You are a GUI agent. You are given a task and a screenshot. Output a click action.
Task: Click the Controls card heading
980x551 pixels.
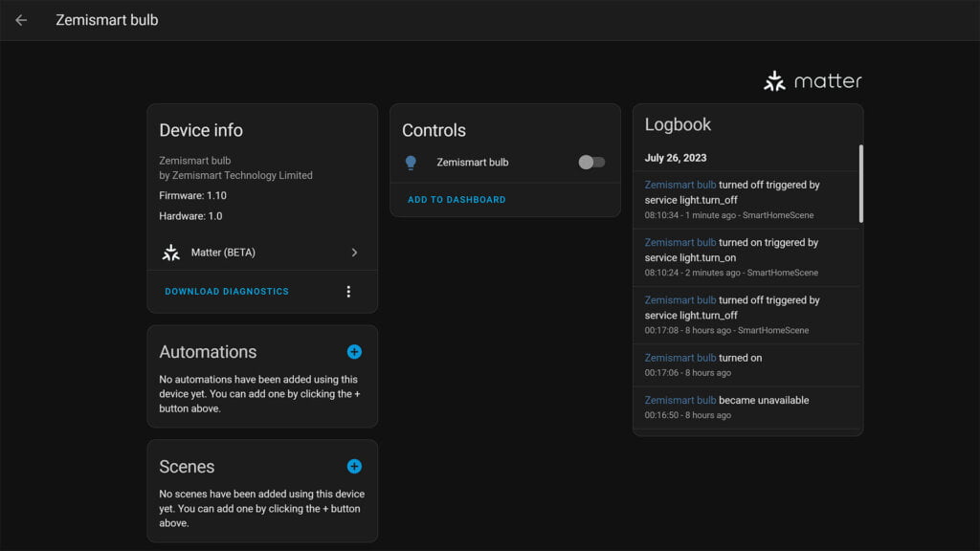coord(434,130)
